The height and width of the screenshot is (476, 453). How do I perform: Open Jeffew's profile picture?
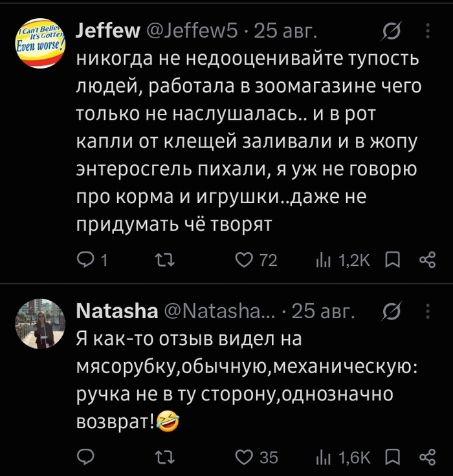pos(40,43)
